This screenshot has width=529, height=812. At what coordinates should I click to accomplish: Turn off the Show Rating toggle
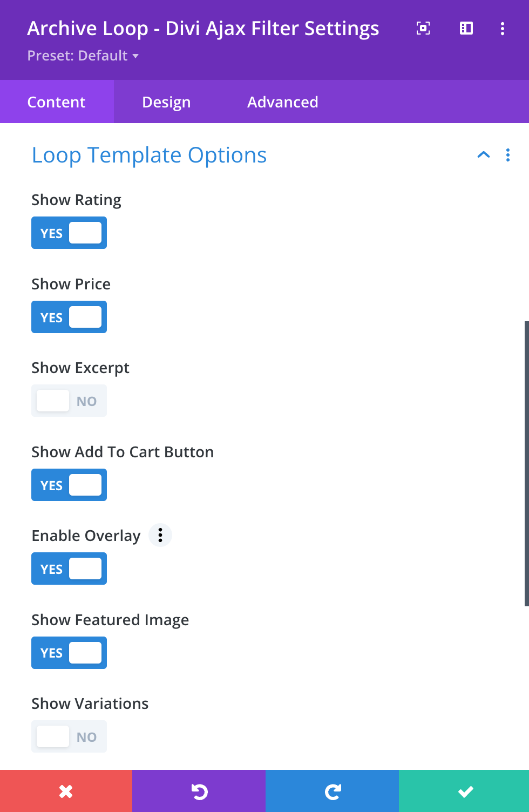[69, 233]
